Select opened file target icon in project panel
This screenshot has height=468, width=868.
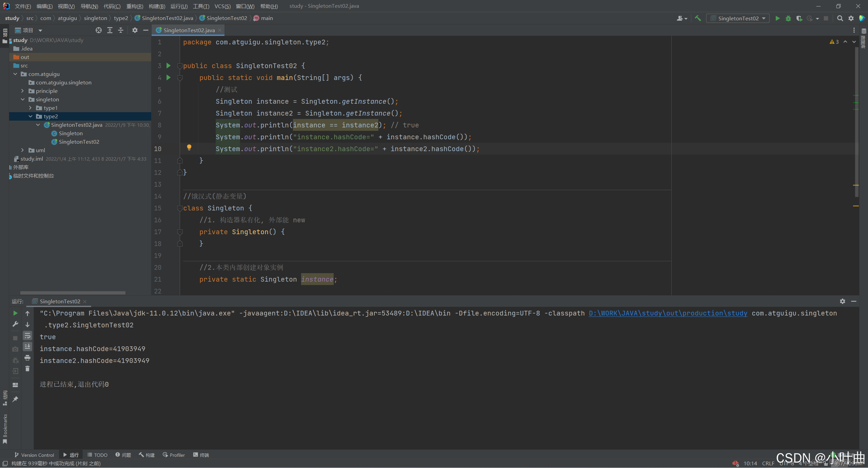pyautogui.click(x=99, y=30)
